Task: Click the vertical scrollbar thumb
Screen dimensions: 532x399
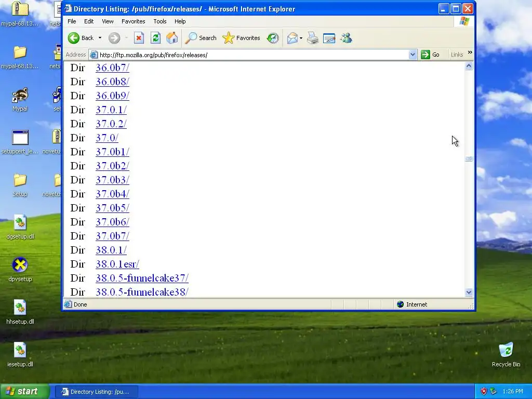Action: point(469,158)
